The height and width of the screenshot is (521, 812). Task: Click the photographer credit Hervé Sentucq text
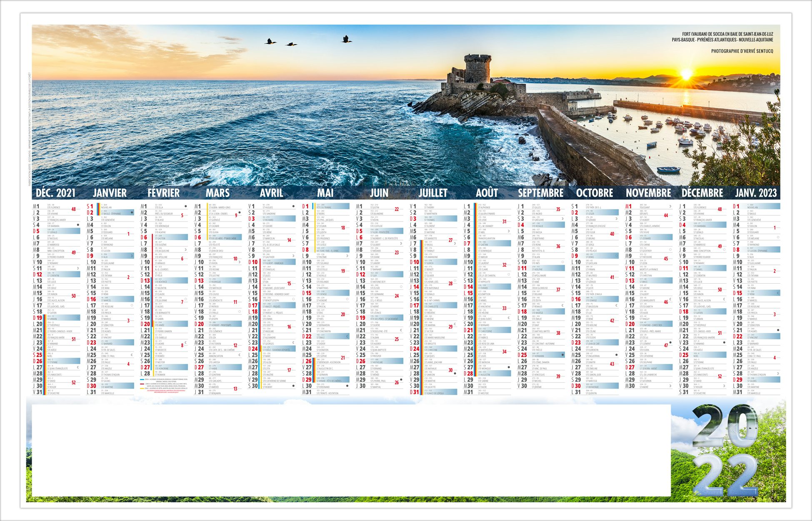742,51
